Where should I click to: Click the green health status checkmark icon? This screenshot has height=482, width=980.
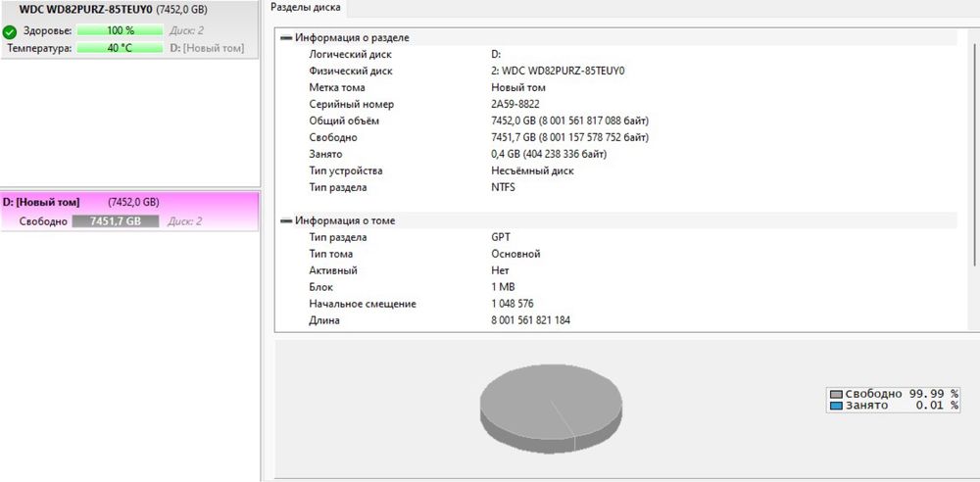[x=10, y=31]
